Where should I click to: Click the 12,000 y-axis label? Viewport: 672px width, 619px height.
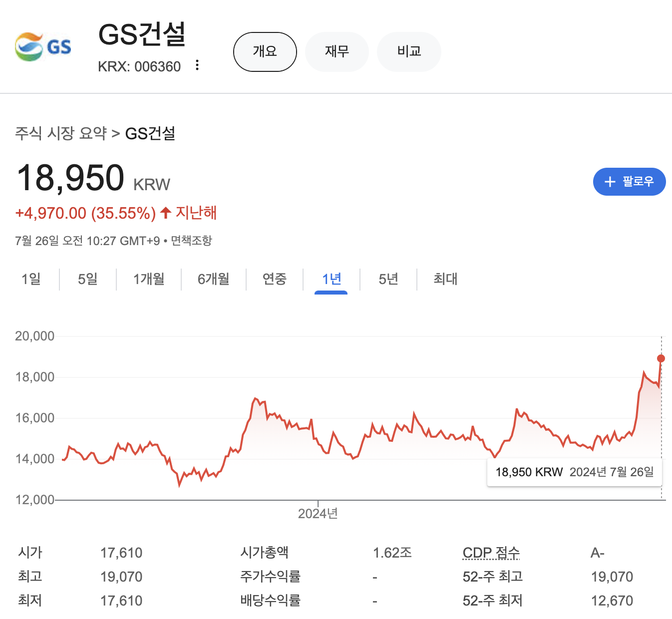coord(35,500)
